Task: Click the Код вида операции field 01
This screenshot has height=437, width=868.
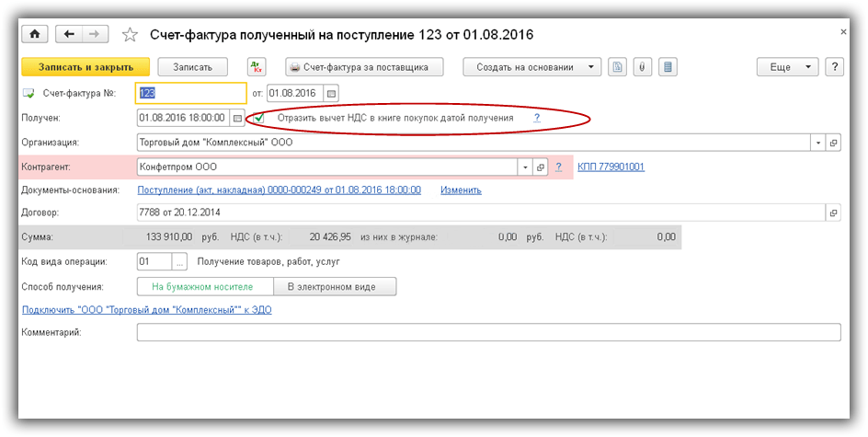Action: pos(155,261)
